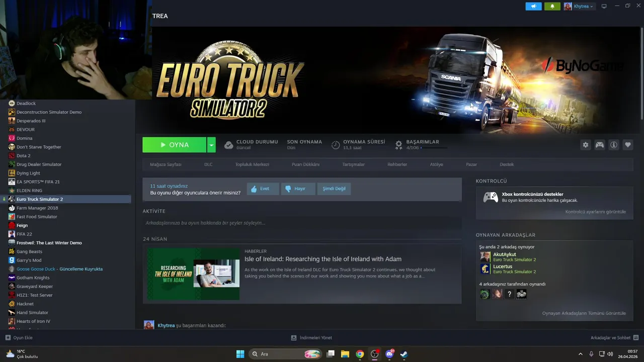This screenshot has width=644, height=362.
Task: Click the Hacknet icon in library list
Action: [12, 304]
